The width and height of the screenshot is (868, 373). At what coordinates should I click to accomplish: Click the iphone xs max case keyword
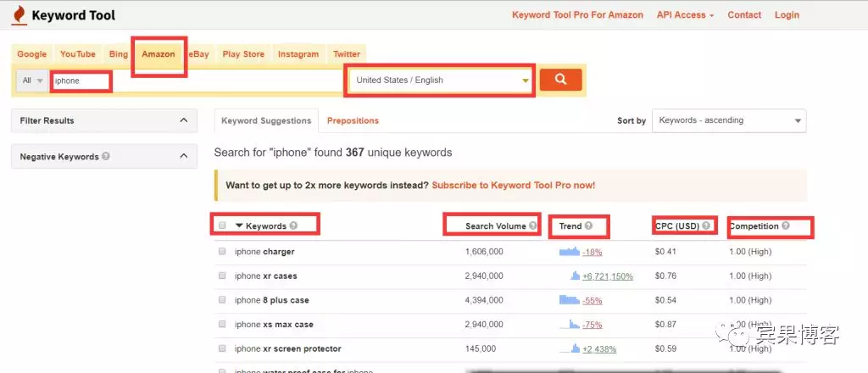[x=274, y=325]
